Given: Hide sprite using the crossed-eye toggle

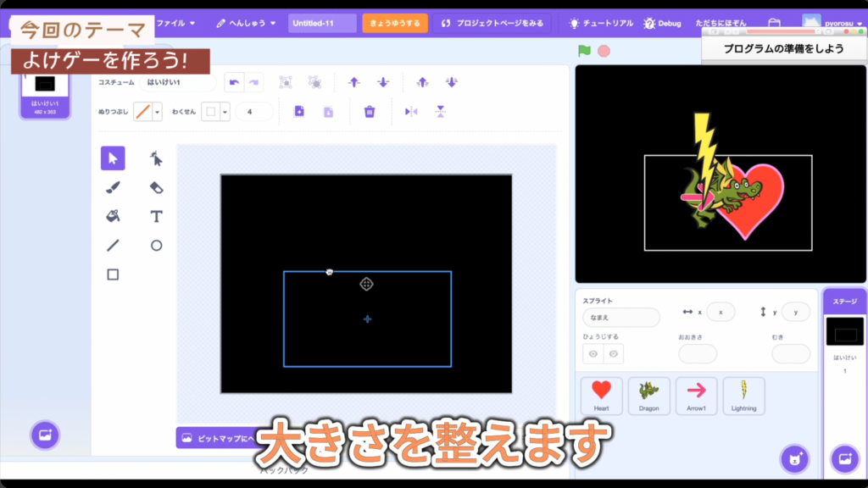Looking at the screenshot, I should click(x=614, y=353).
